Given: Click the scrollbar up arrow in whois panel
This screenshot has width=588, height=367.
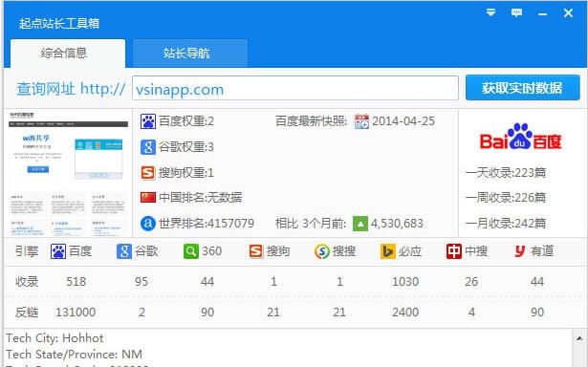Looking at the screenshot, I should (x=579, y=338).
